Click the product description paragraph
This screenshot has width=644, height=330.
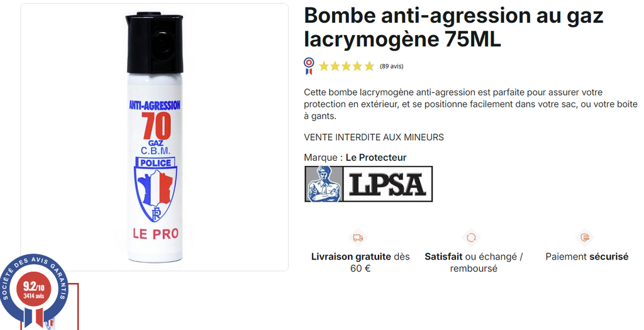tap(470, 104)
